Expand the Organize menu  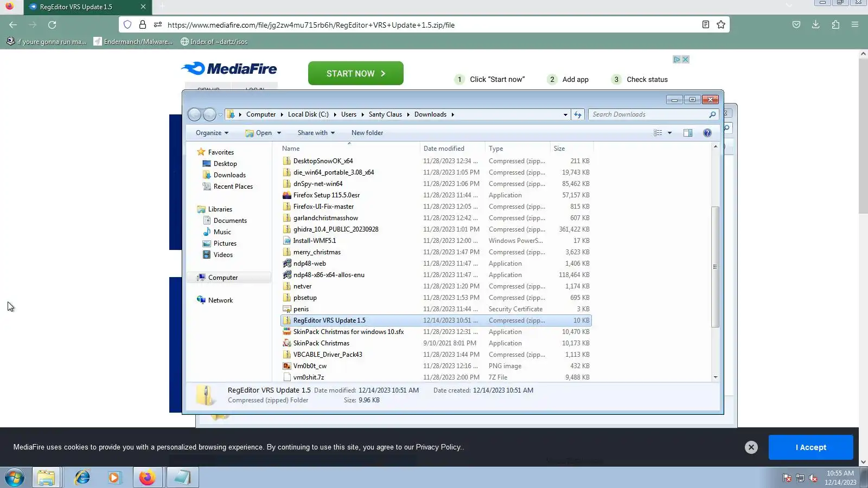[x=212, y=133]
